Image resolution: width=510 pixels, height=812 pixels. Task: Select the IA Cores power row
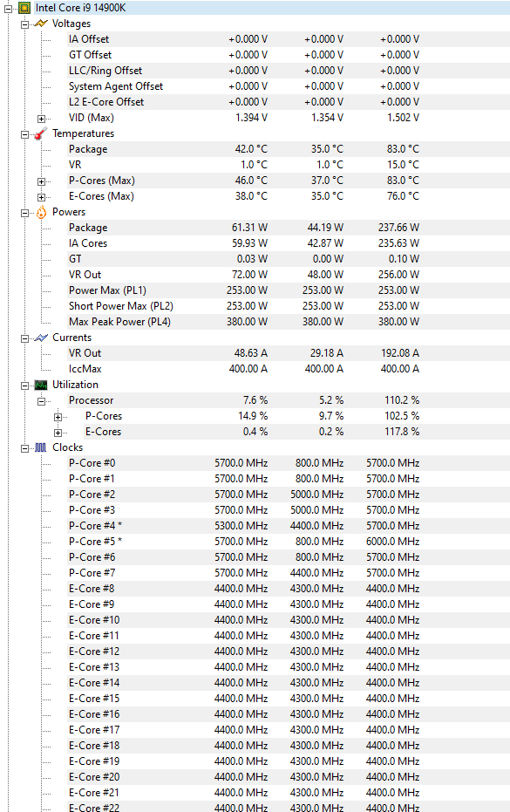289,243
